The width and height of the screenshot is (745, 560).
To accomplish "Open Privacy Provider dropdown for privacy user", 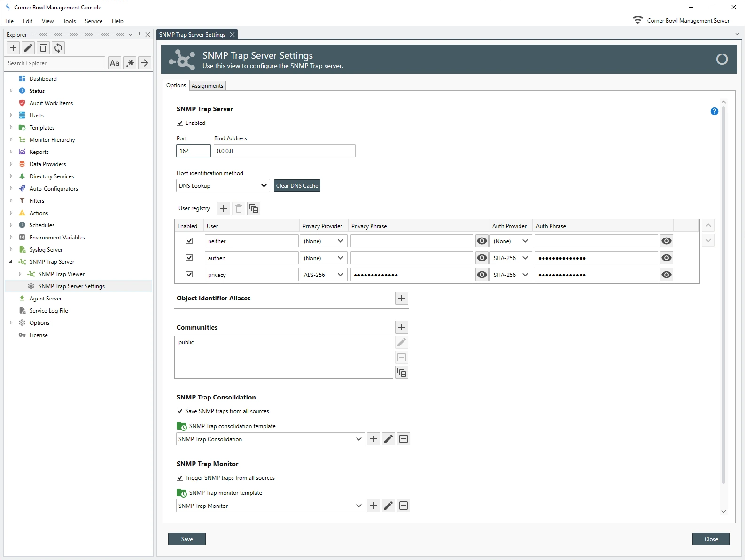I will 323,275.
